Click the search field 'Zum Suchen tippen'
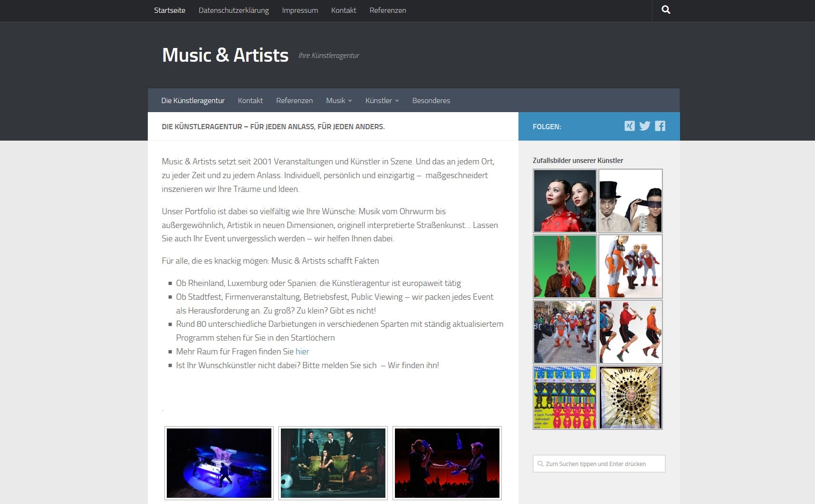 599,464
